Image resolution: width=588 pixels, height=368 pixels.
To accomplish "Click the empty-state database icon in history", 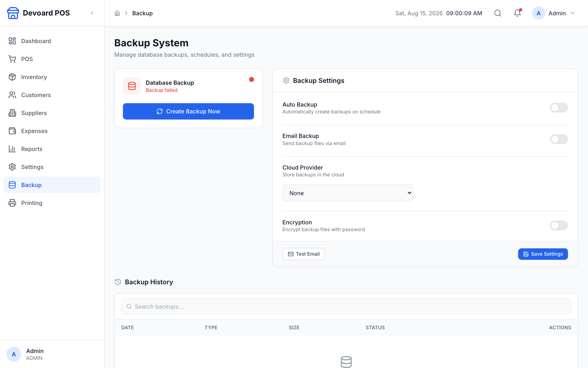I will [x=346, y=362].
